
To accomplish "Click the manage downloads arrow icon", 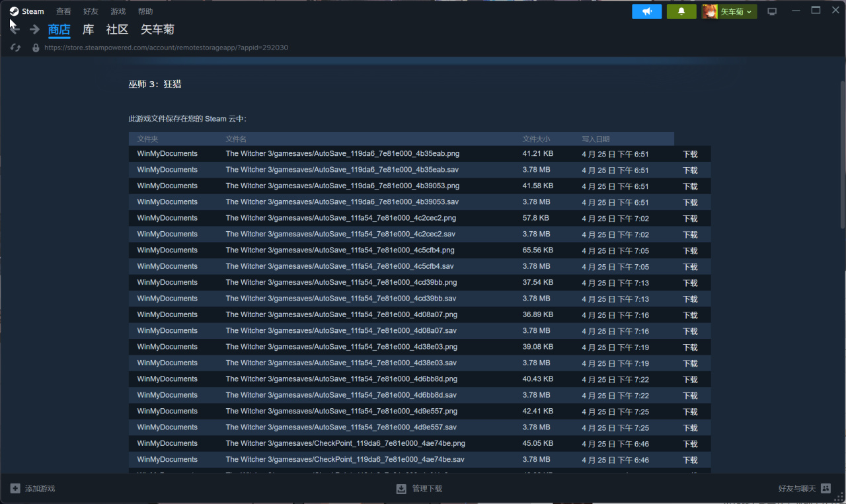I will coord(401,488).
